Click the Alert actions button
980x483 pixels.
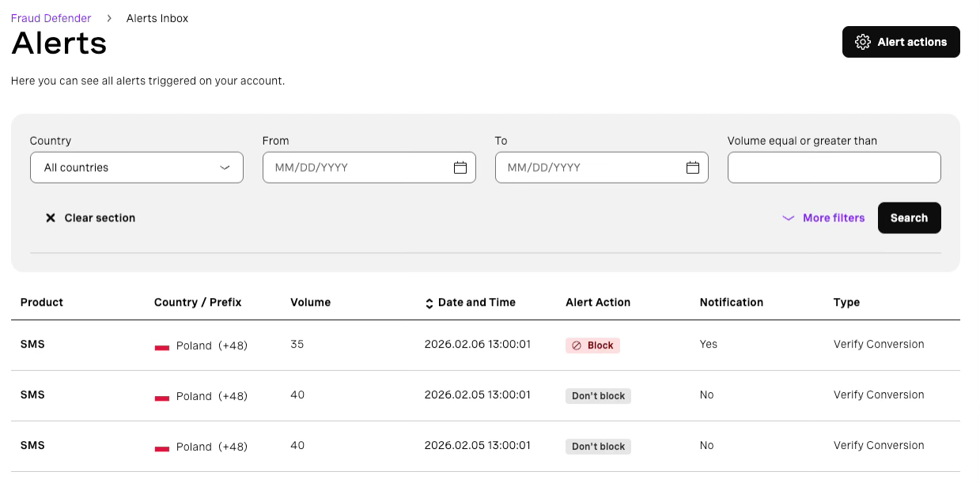[x=901, y=42]
